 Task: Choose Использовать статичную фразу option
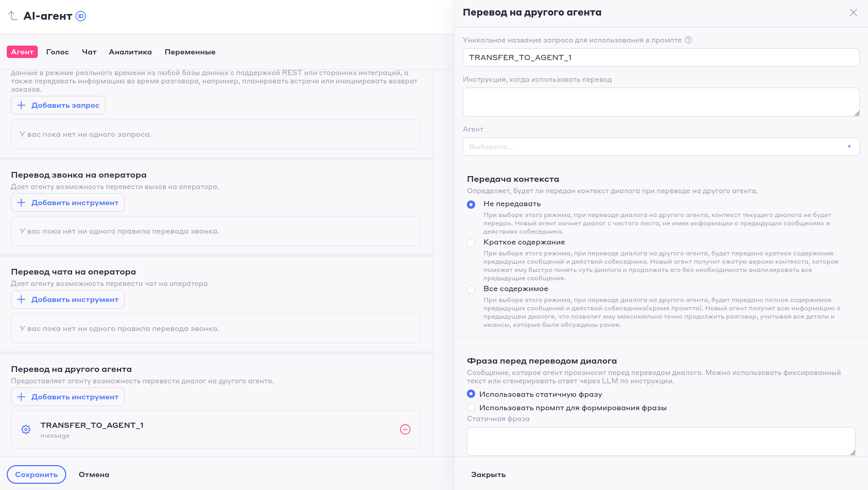click(x=471, y=394)
